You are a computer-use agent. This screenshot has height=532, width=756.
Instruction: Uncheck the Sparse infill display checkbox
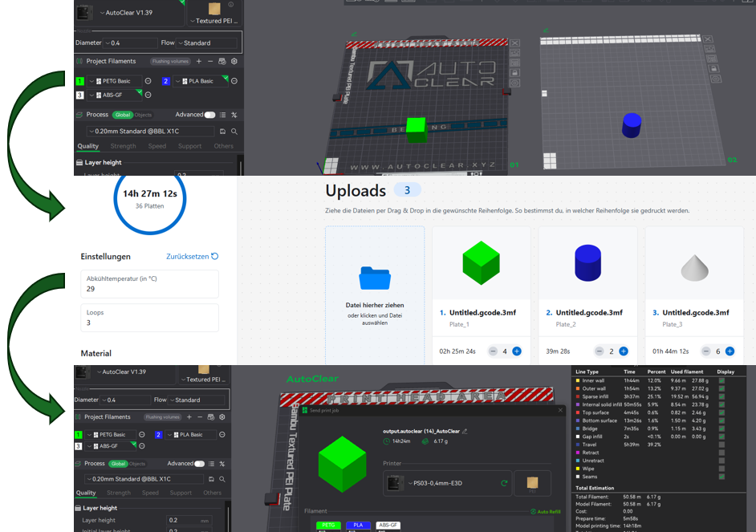coord(721,396)
